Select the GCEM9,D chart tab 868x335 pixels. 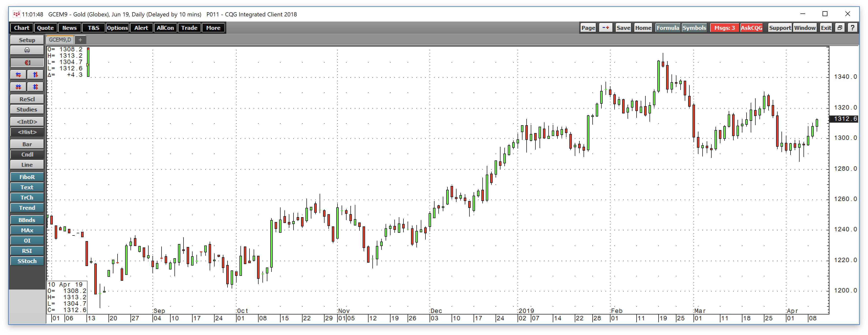(60, 40)
